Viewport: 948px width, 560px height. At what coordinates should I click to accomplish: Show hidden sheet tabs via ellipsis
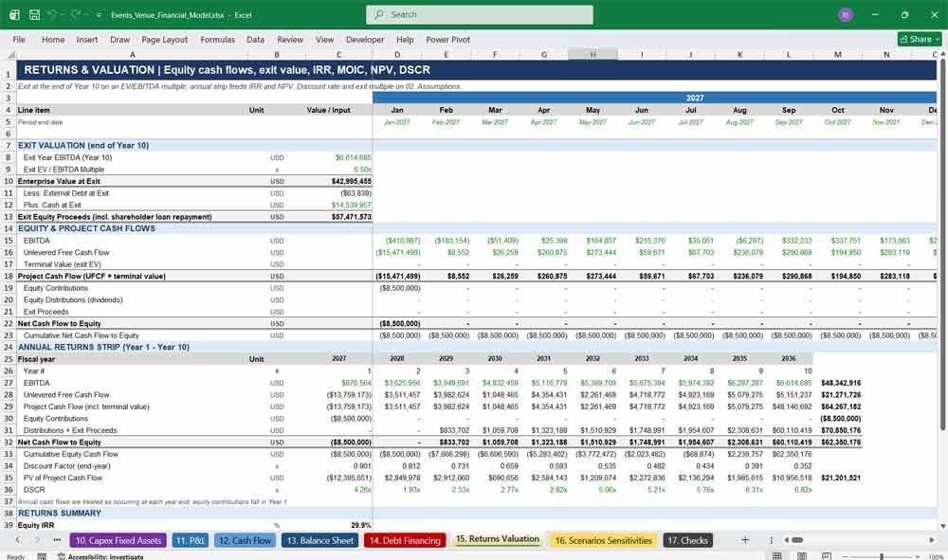(x=57, y=540)
